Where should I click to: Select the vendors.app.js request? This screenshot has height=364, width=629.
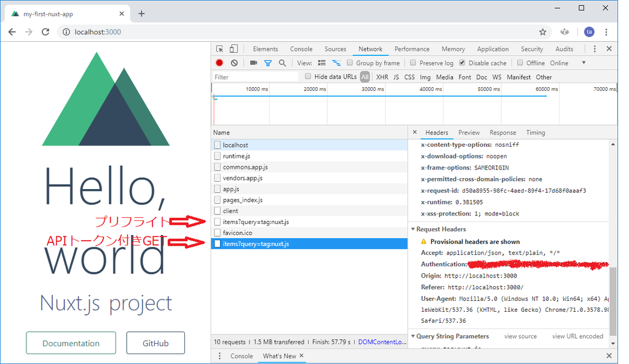pos(310,178)
